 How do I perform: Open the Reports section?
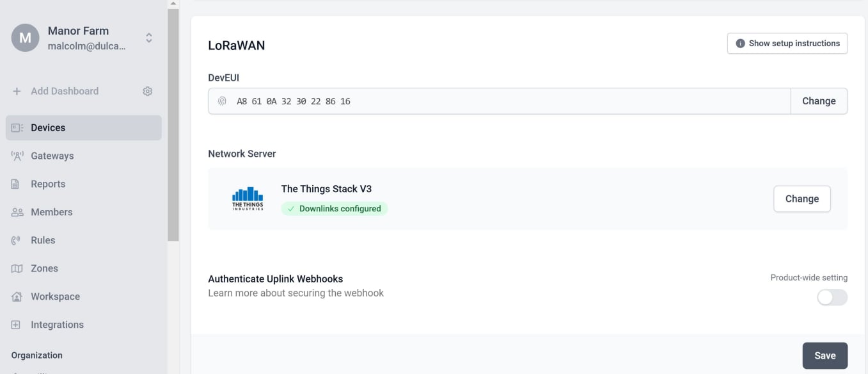point(47,183)
